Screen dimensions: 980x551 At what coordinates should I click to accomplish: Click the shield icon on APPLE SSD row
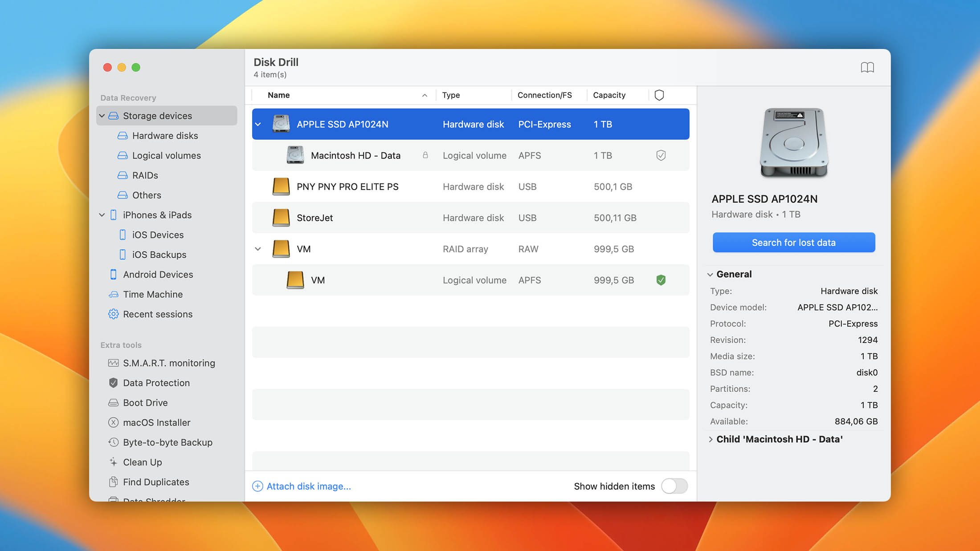click(660, 124)
